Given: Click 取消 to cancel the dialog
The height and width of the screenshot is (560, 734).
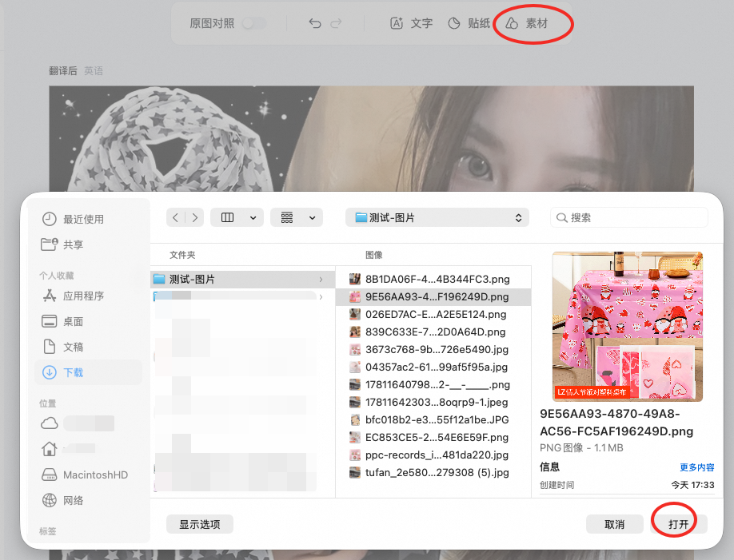Looking at the screenshot, I should click(x=615, y=524).
